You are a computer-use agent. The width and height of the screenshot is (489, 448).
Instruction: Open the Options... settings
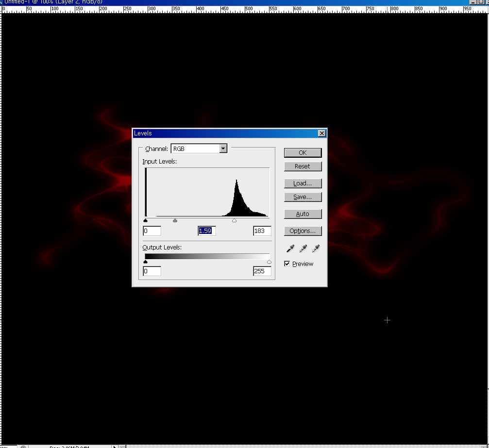click(x=303, y=231)
